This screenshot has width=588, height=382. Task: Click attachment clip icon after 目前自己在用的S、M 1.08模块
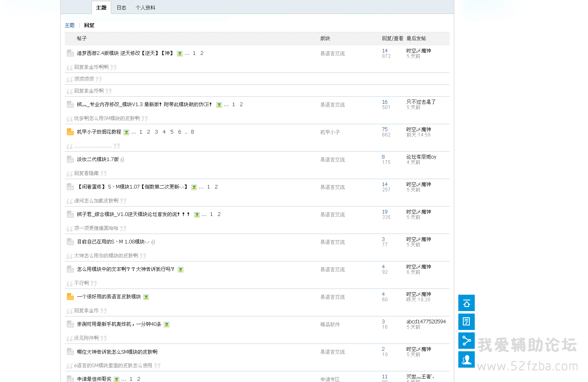153,242
